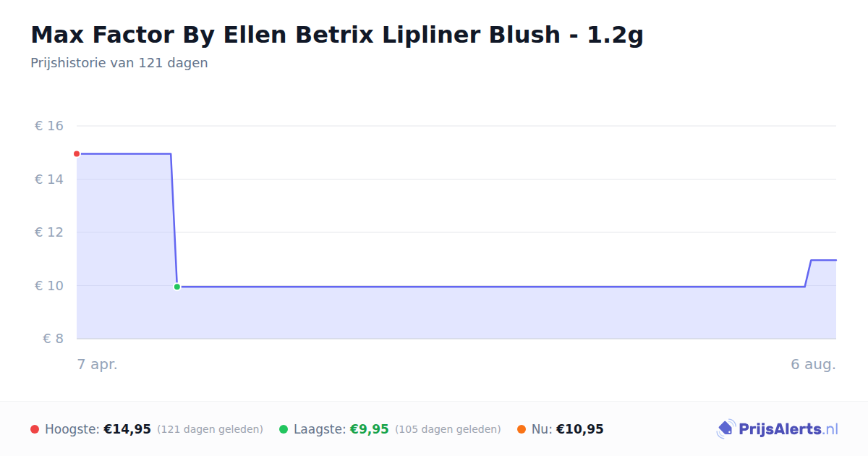Click the € 8 axis label
Viewport: 868px width, 456px height.
click(53, 339)
